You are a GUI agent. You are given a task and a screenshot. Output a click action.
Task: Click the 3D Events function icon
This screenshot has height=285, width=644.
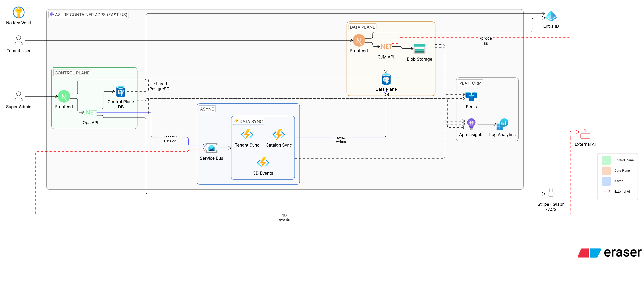coord(263,163)
